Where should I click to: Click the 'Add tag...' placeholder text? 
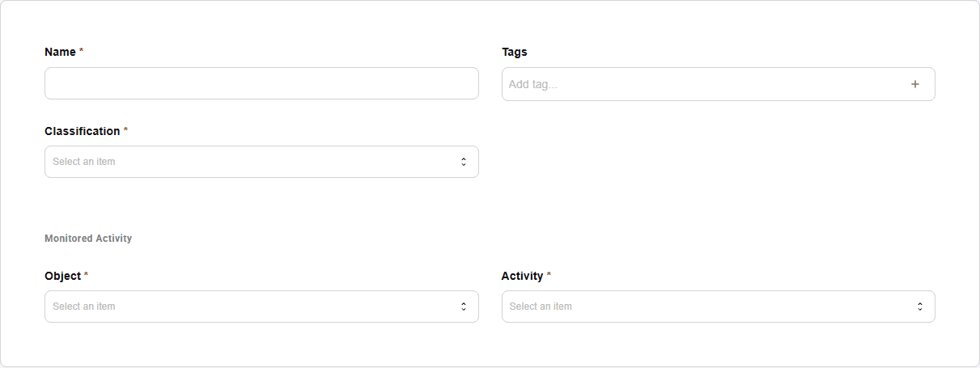click(533, 84)
